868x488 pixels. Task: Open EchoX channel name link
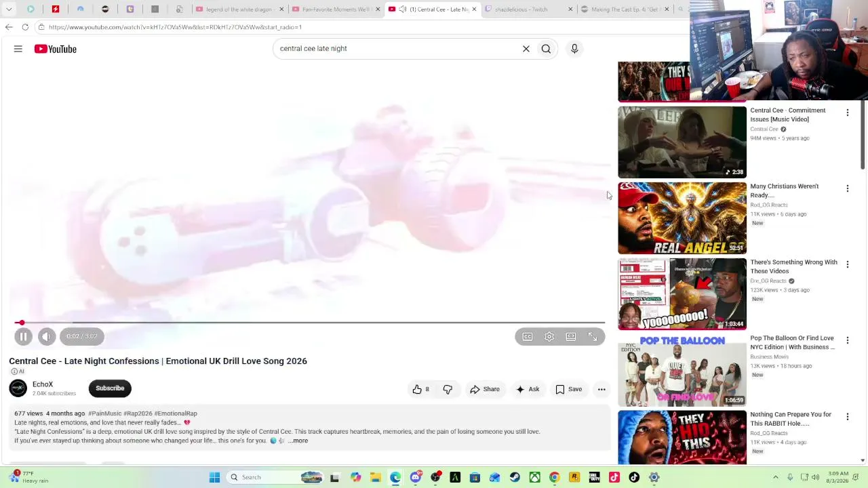point(43,384)
